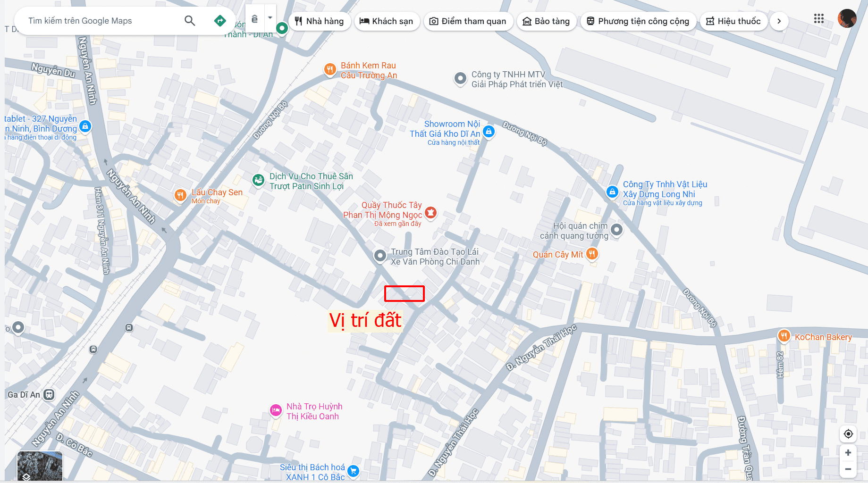
Task: Open the Google apps grid
Action: (x=819, y=19)
